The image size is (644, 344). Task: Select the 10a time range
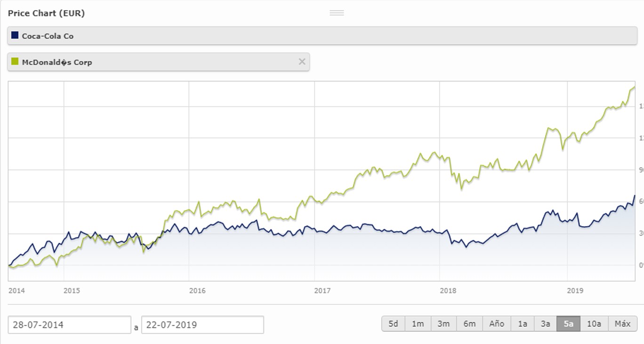pyautogui.click(x=594, y=324)
